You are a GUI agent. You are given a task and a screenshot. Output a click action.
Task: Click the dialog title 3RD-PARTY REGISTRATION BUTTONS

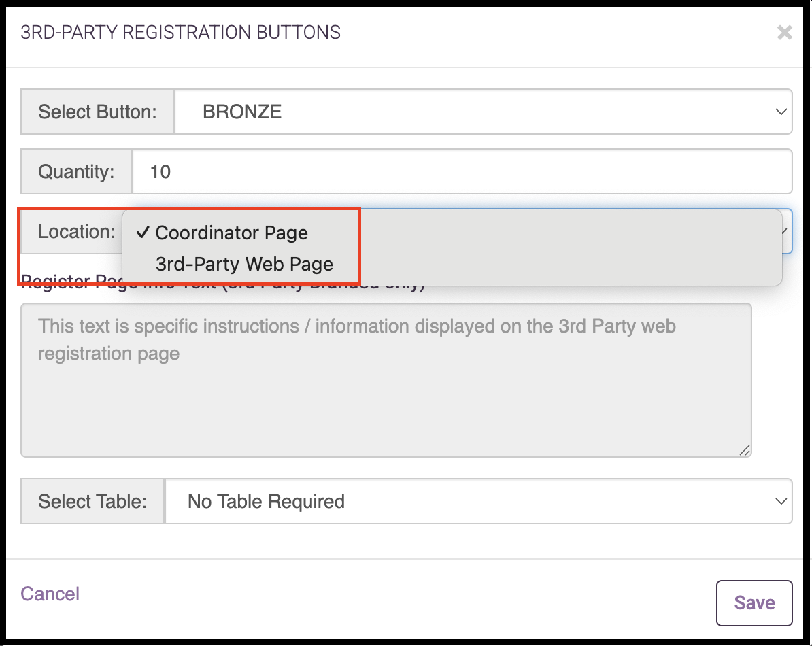click(x=180, y=32)
